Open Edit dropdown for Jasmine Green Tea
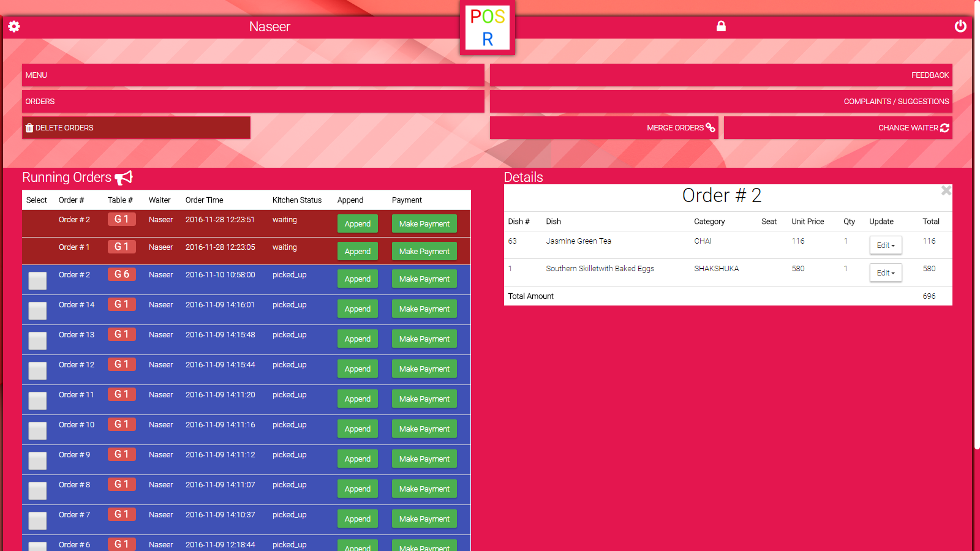The image size is (980, 551). (885, 246)
